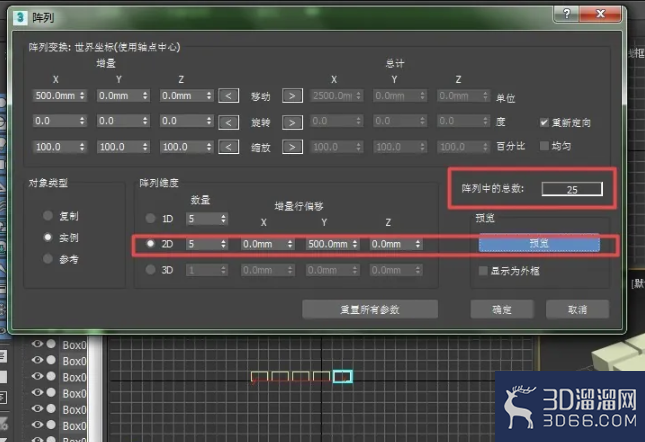Close the 阵列 dialog with the red X button
Screen dimensions: 645x442
point(601,14)
